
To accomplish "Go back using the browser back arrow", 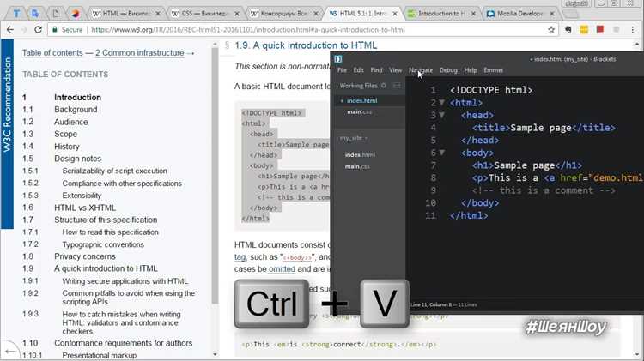I will point(9,29).
